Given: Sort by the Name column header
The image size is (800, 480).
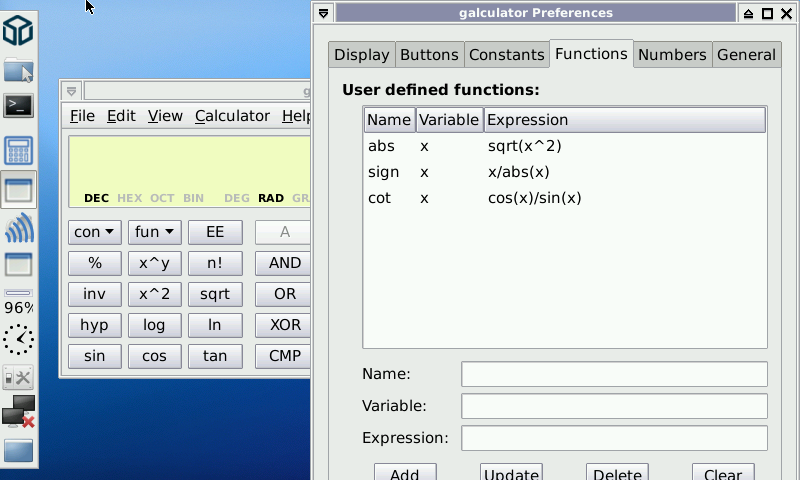Looking at the screenshot, I should pos(389,120).
